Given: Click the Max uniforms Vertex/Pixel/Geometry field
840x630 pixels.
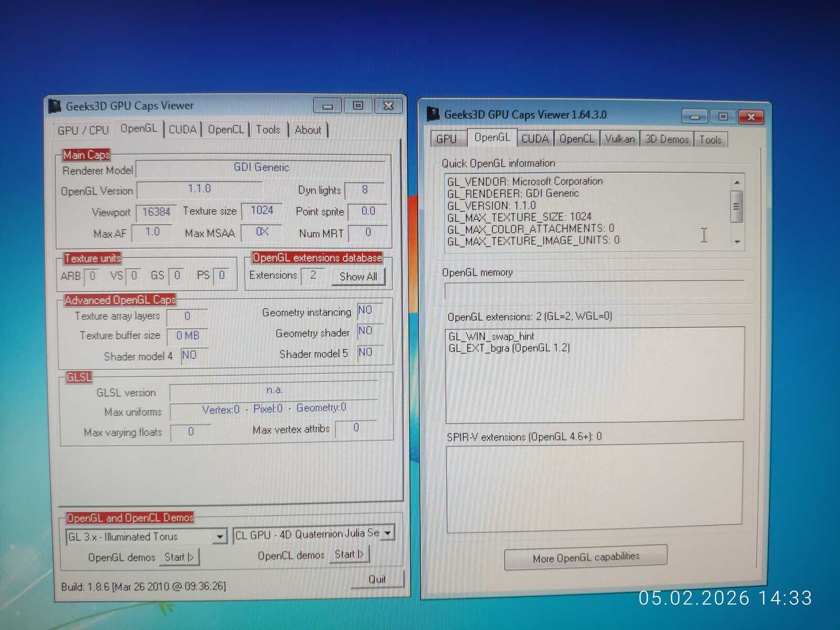Looking at the screenshot, I should (274, 409).
